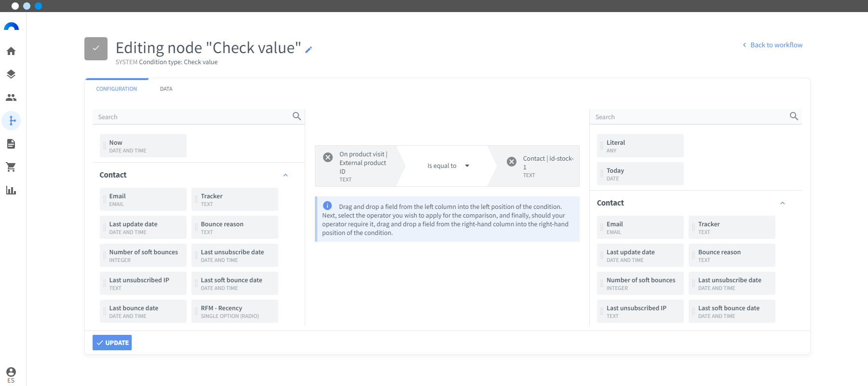
Task: Open the layers icon in sidebar
Action: (11, 74)
